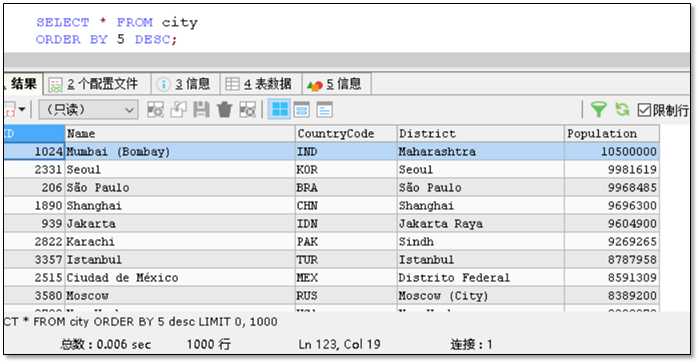
Task: Select the Moscow name cell
Action: click(180, 296)
